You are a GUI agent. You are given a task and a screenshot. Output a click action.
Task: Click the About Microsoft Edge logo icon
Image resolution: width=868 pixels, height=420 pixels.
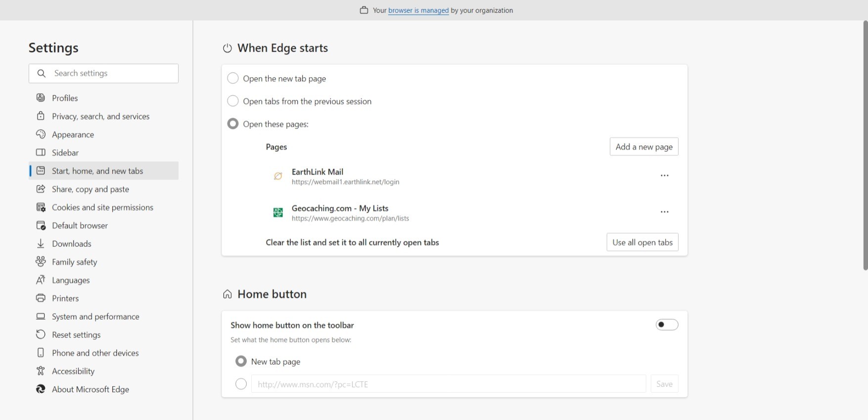pos(41,389)
